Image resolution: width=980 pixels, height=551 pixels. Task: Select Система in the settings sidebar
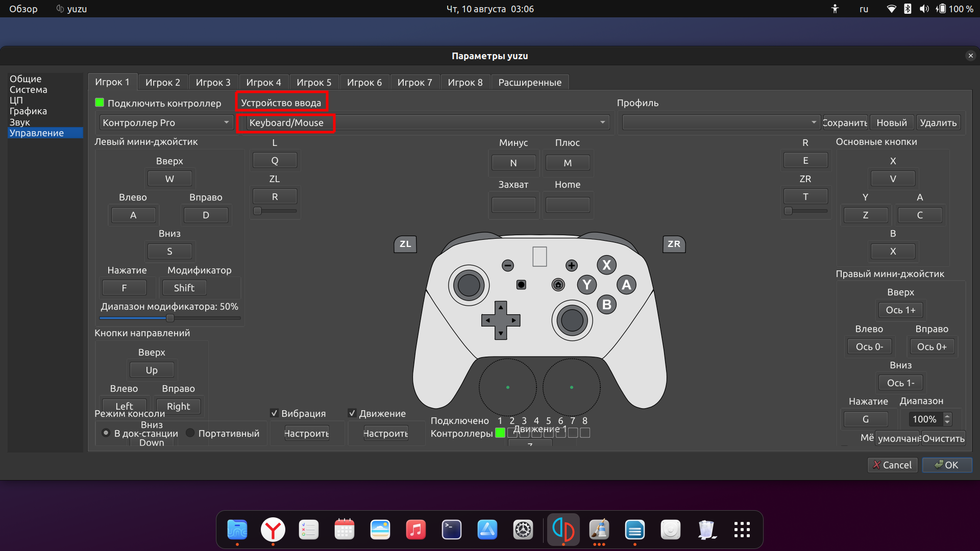pyautogui.click(x=28, y=90)
